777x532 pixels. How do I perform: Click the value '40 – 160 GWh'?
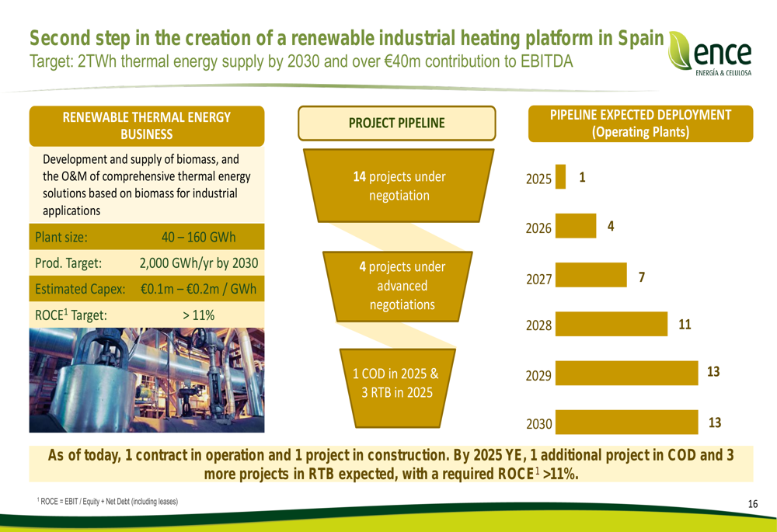click(x=198, y=238)
